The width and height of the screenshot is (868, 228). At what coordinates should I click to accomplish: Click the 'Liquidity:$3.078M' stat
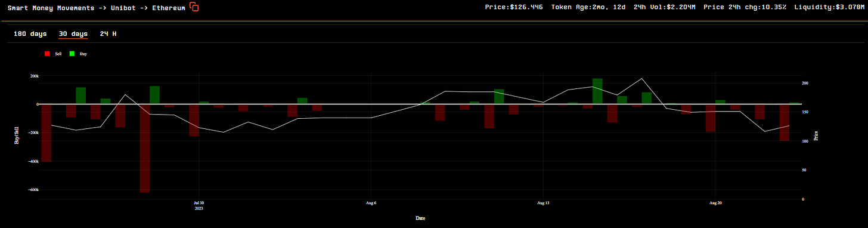(829, 7)
